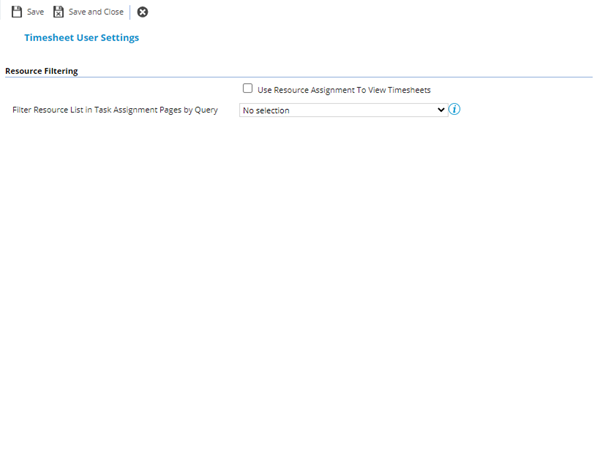Enable Use Resource Assignment To View Timesheets checkbox
The width and height of the screenshot is (600, 449).
pyautogui.click(x=248, y=89)
